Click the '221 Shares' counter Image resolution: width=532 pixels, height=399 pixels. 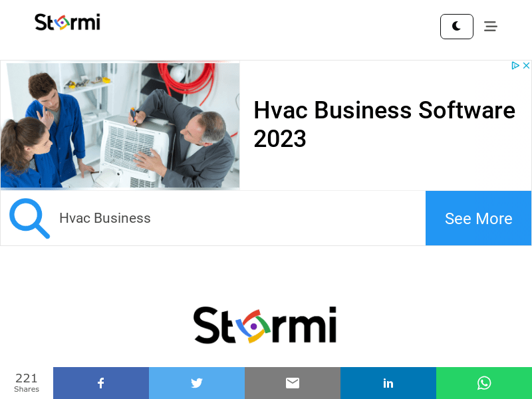[x=27, y=382]
